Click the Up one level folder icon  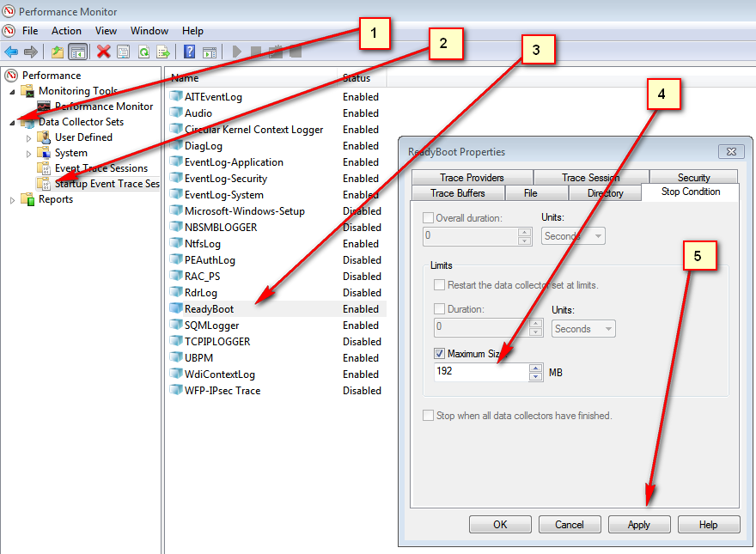pyautogui.click(x=58, y=52)
